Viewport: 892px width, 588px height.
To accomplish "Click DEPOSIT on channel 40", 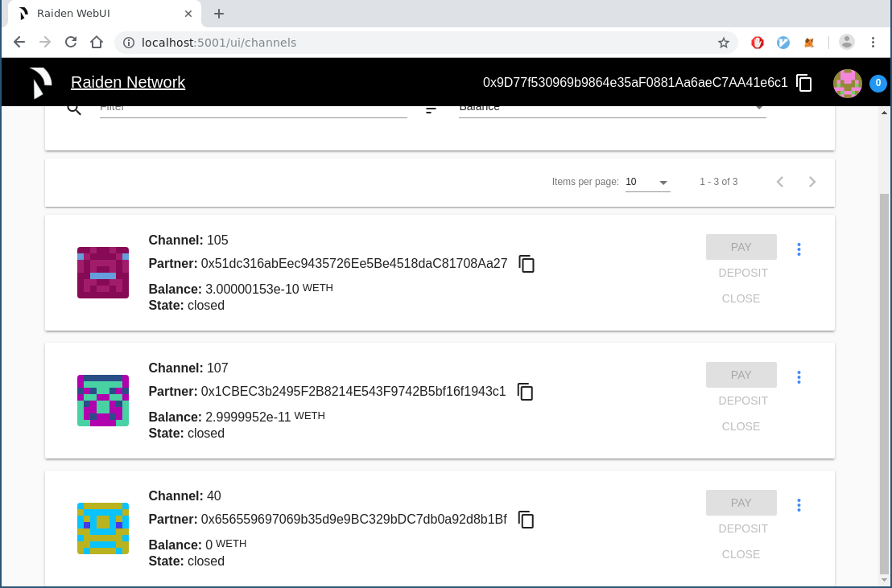I will 742,528.
